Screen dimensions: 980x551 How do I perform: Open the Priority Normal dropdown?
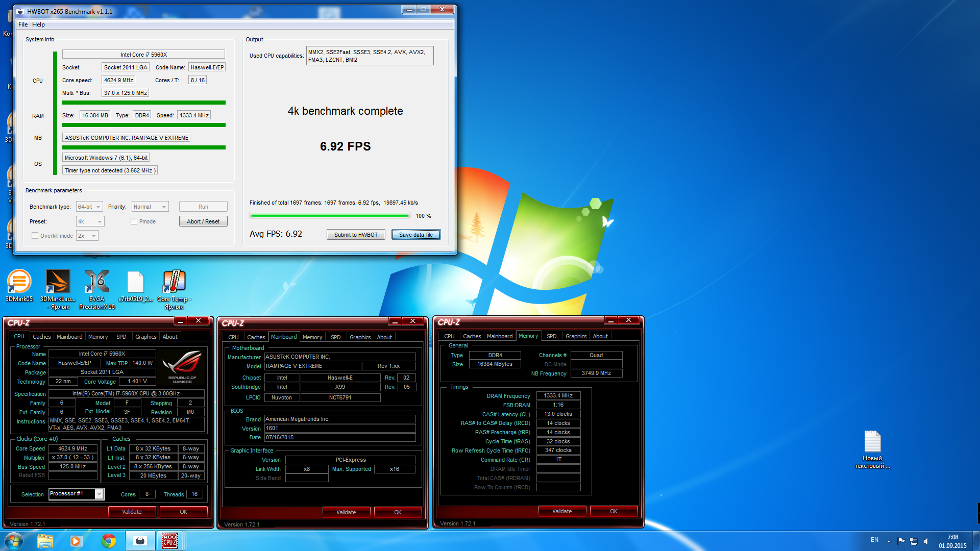[x=150, y=207]
